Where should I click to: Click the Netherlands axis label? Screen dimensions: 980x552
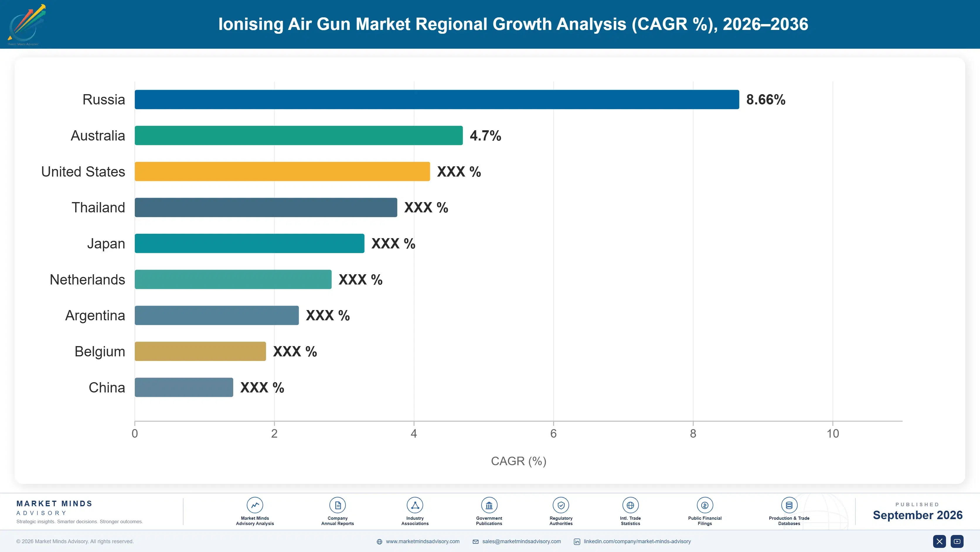tap(88, 280)
